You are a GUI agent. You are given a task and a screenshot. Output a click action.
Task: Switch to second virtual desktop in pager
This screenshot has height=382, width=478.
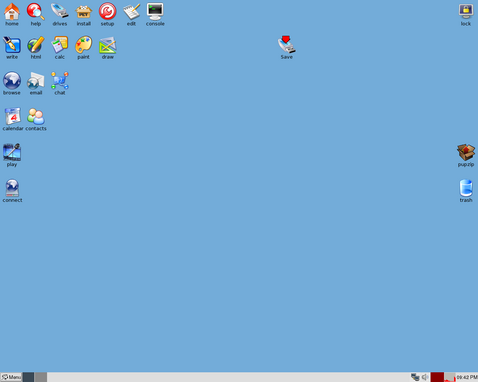pyautogui.click(x=41, y=377)
